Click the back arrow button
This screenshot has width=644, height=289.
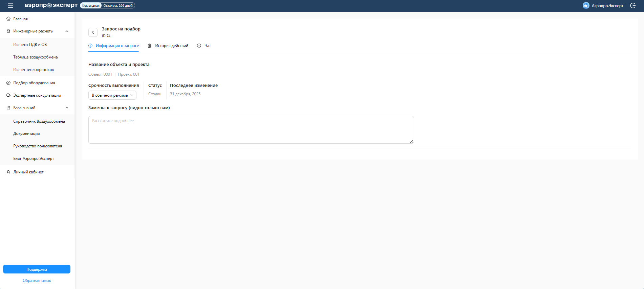pyautogui.click(x=93, y=32)
